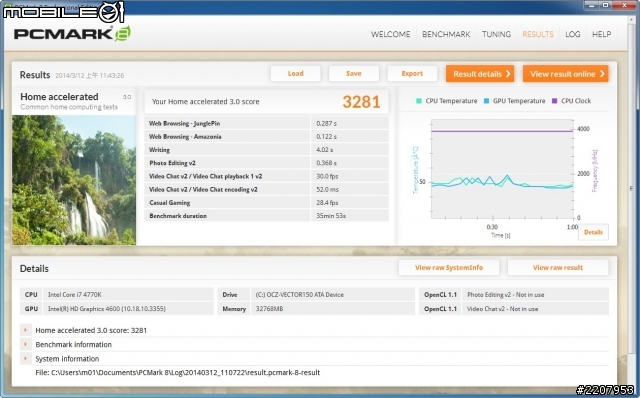Click the result file path text

pos(178,372)
